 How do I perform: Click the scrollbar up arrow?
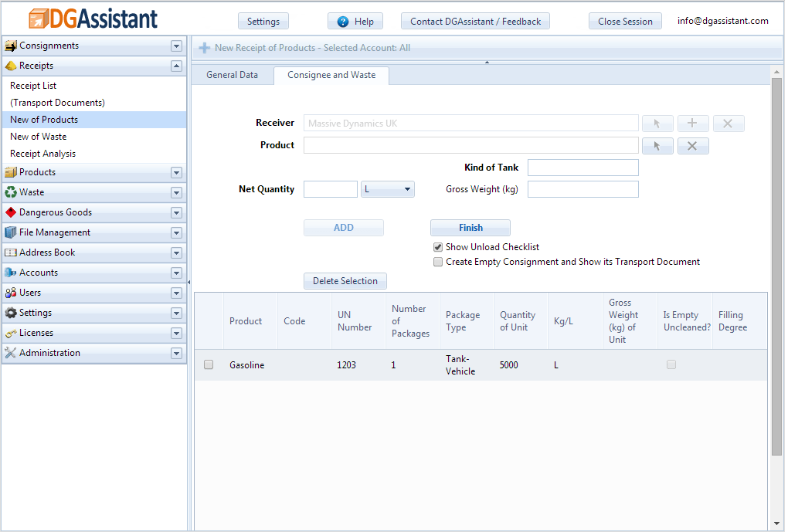[x=776, y=73]
